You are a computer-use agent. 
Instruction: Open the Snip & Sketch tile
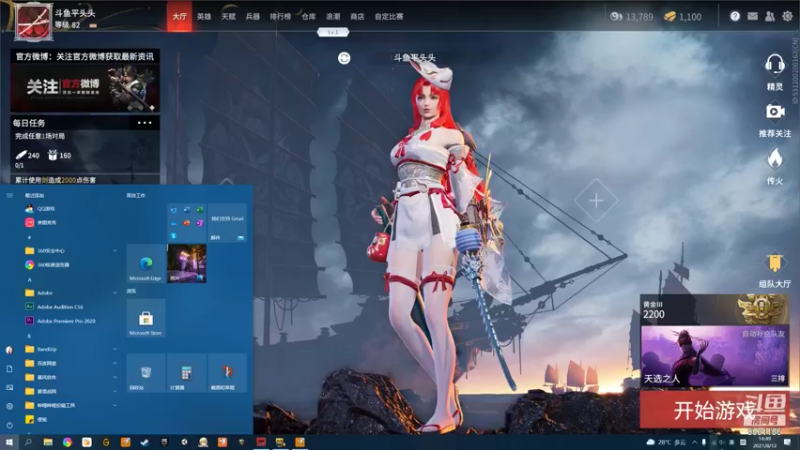pos(227,372)
